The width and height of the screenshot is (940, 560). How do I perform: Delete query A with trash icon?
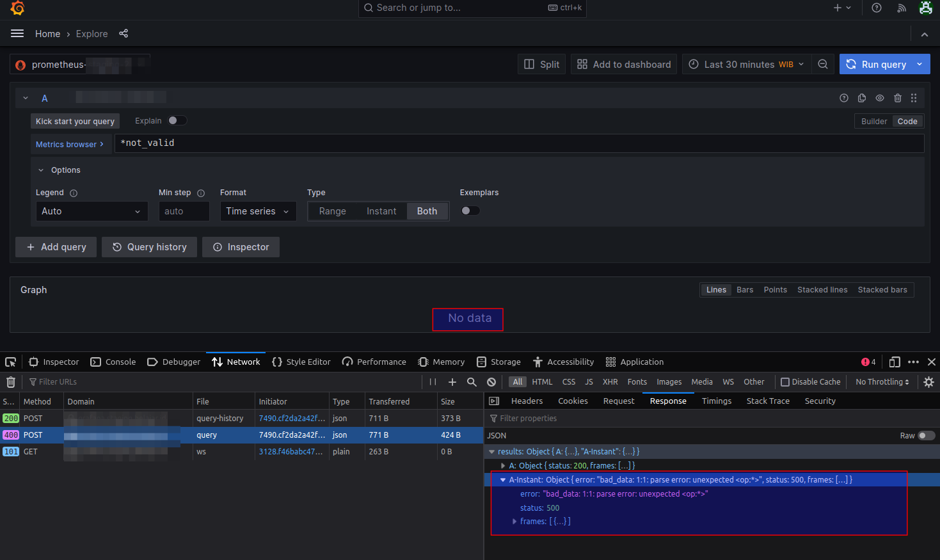[x=898, y=98]
